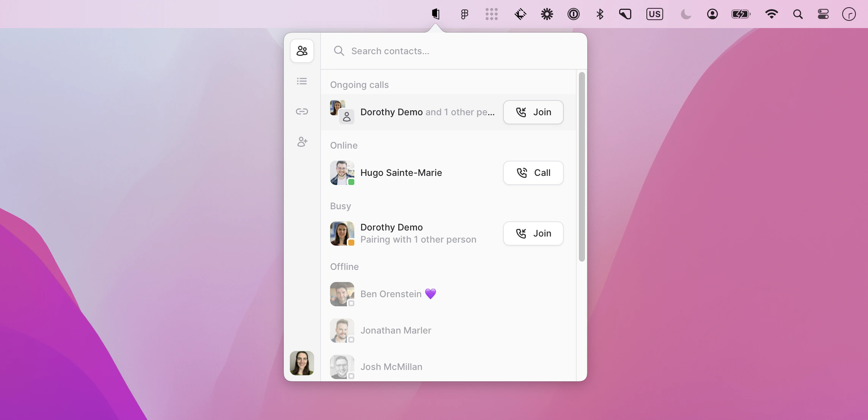Click the 'Dorothy Demo and 1 other pe...' row
Screen dimensions: 868x420
448,112
